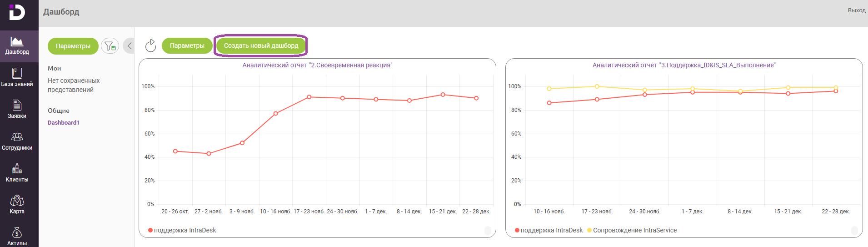Screen dimensions: 868x247
Task: Toggle поддержка IntraDesk series in left chart legend
Action: [182, 230]
